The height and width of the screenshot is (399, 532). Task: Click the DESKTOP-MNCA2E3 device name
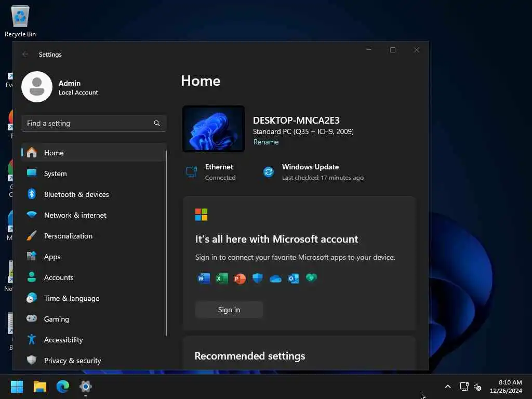click(296, 120)
